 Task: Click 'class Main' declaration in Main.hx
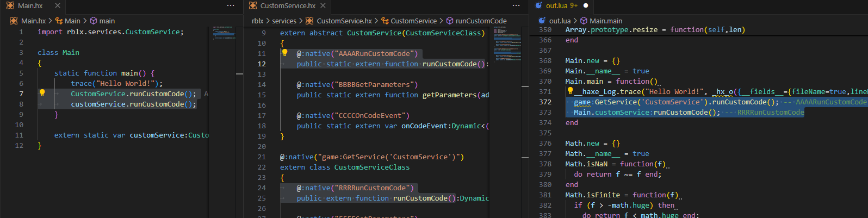58,52
